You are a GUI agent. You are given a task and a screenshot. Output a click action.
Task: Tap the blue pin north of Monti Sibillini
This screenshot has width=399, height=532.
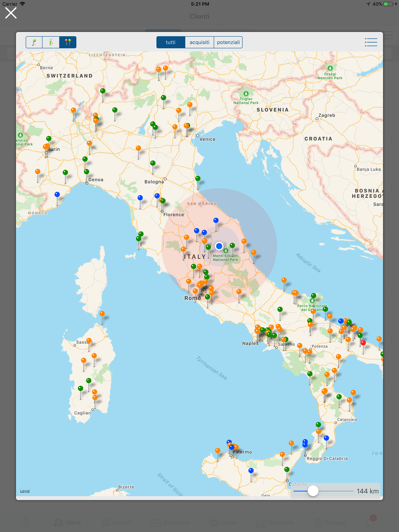tap(216, 220)
